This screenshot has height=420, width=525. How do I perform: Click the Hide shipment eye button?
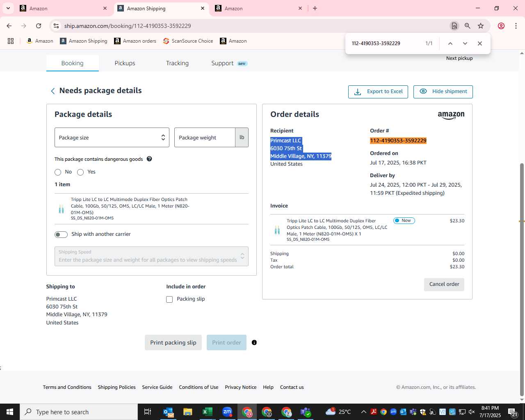[x=443, y=91]
